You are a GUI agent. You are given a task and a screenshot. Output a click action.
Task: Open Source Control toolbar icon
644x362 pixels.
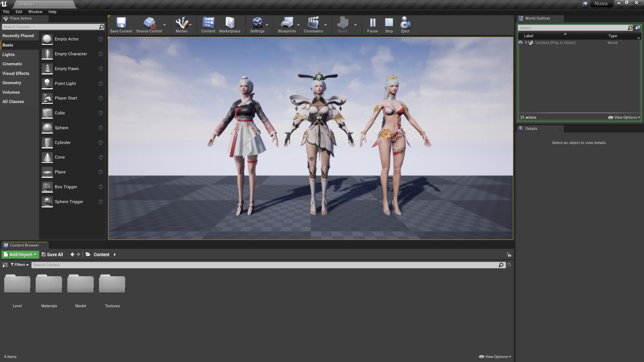click(x=149, y=23)
